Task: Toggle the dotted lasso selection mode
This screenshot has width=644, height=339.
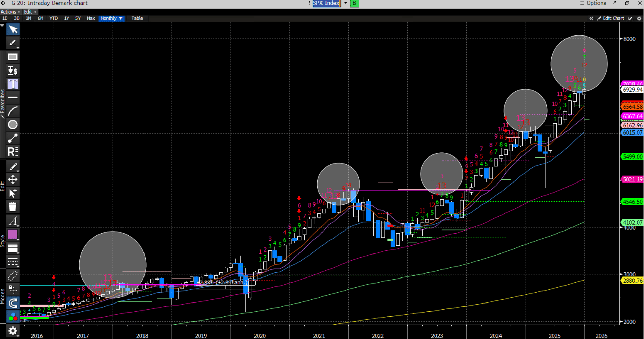Action: [13, 276]
